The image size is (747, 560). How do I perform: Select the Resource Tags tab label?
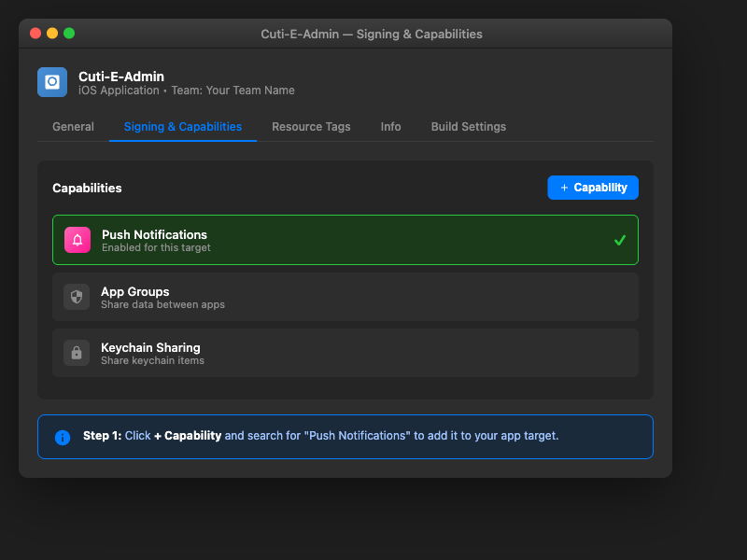point(311,126)
